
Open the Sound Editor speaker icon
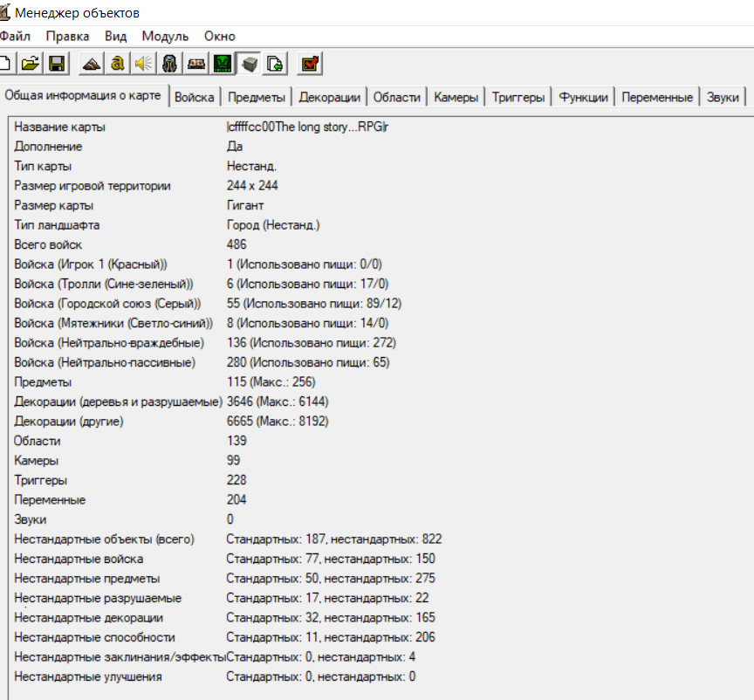(143, 64)
